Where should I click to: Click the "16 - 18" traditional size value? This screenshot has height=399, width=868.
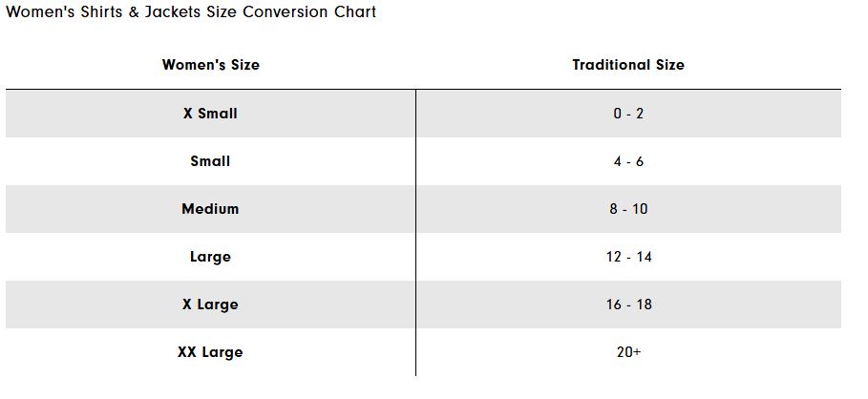click(628, 304)
